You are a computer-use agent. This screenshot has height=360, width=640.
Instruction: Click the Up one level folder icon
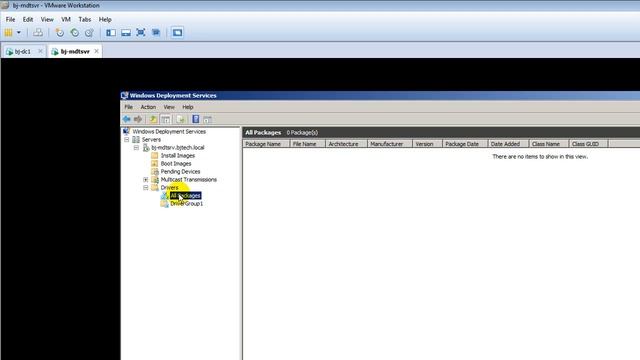(153, 119)
